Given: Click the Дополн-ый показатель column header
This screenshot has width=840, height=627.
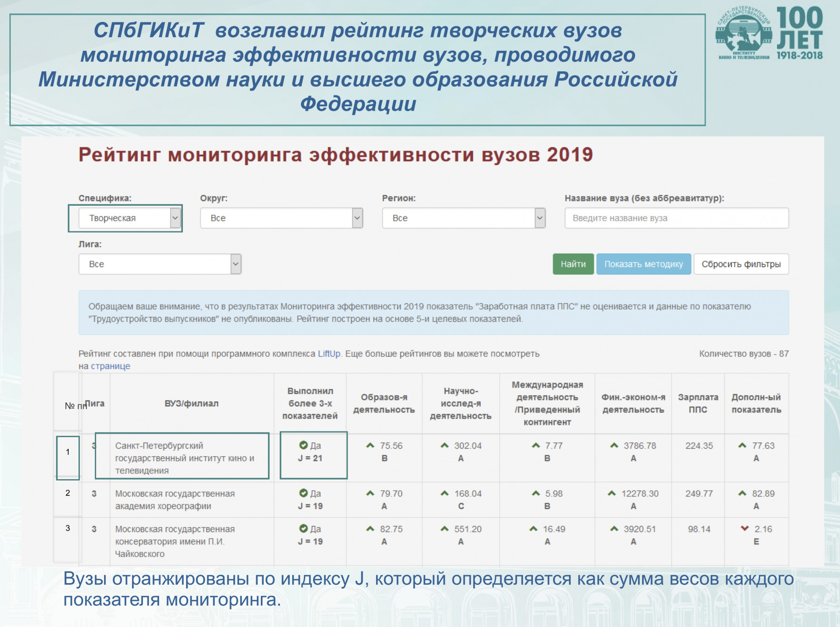Looking at the screenshot, I should point(756,404).
